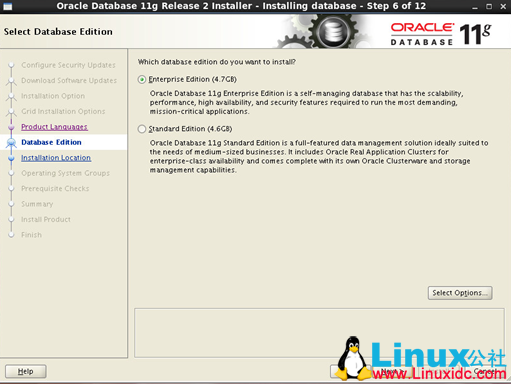Click the Prerequisite Checks step
The height and width of the screenshot is (384, 511).
point(55,189)
